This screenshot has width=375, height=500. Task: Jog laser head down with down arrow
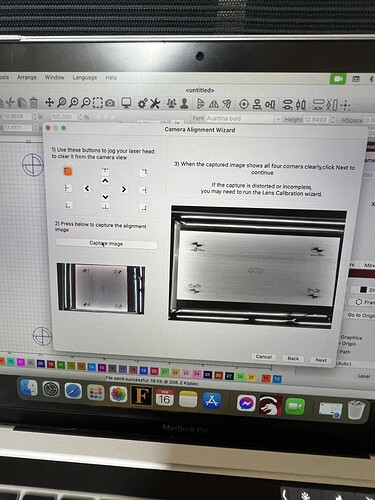coord(105,197)
